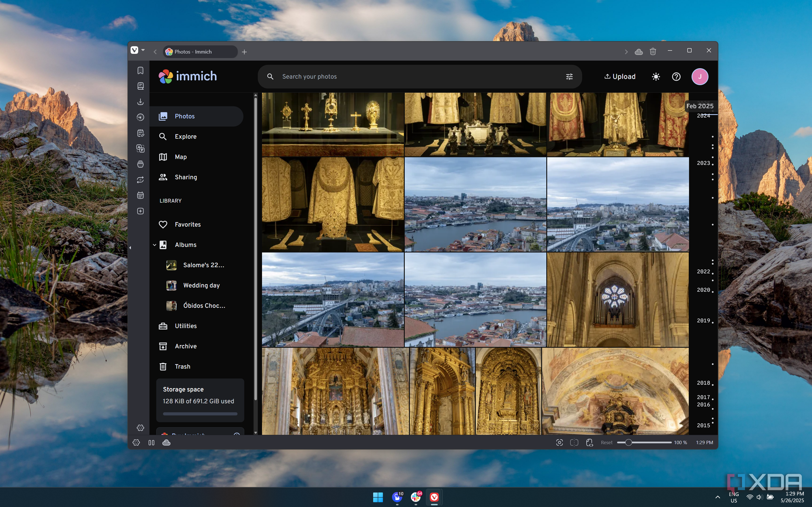The height and width of the screenshot is (507, 812).
Task: Open the Vivaldi Bookmarks panel icon
Action: [x=140, y=70]
